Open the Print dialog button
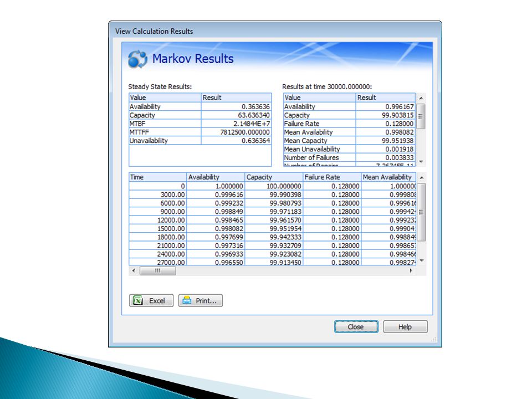The width and height of the screenshot is (532, 399). 201,300
